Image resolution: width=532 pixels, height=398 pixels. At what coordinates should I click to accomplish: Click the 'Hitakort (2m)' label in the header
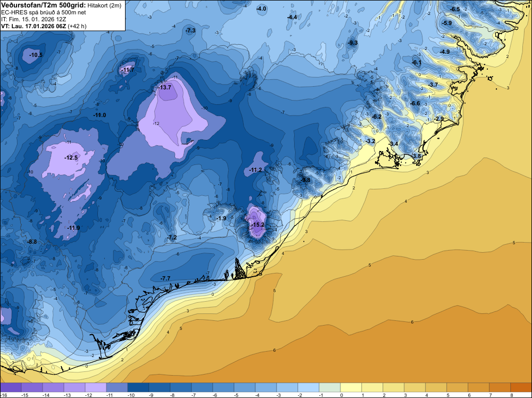point(104,5)
